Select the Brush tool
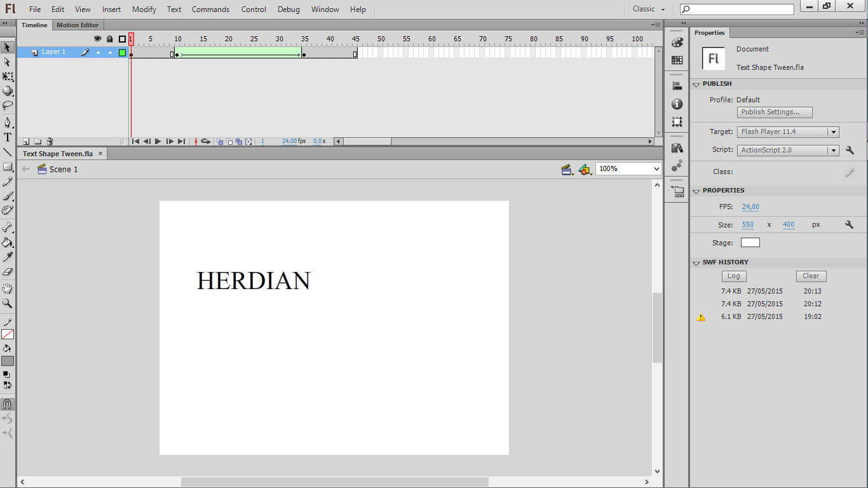The image size is (868, 488). (8, 196)
